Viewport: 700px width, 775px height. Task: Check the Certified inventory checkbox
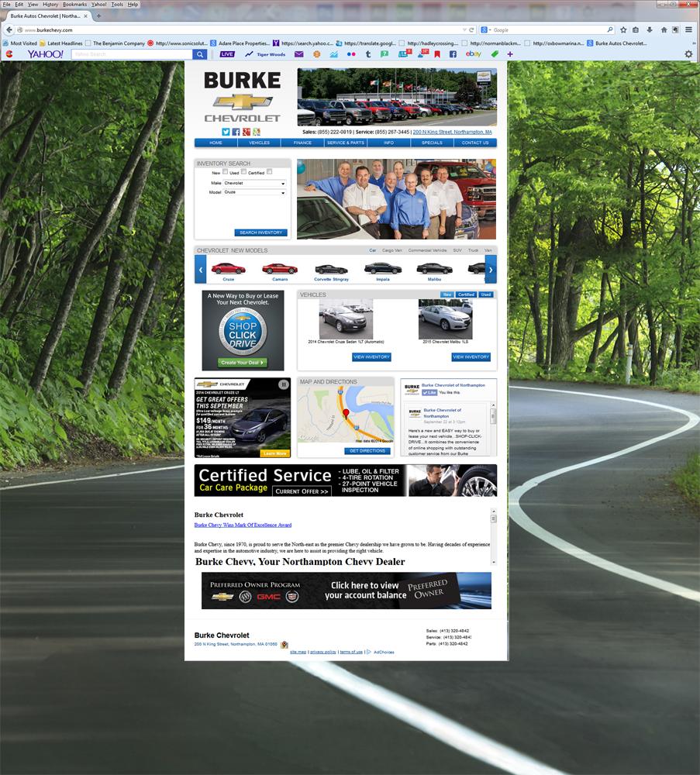(270, 171)
